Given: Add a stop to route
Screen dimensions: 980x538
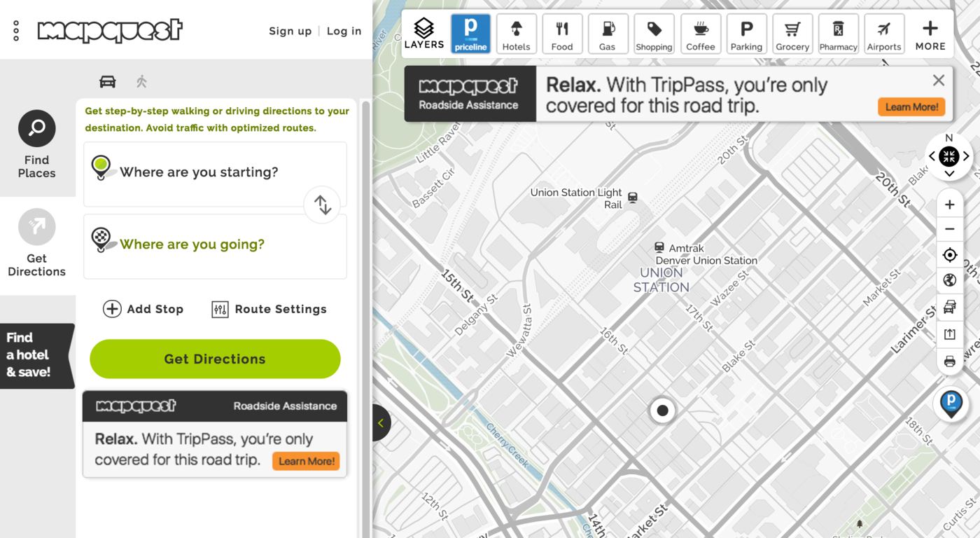Looking at the screenshot, I should pyautogui.click(x=143, y=309).
